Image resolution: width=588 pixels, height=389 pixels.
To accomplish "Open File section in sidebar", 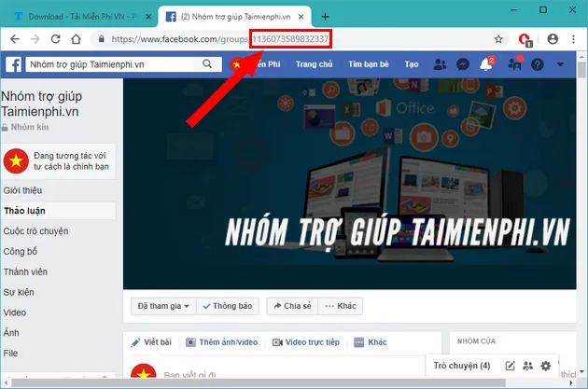I will (10, 353).
